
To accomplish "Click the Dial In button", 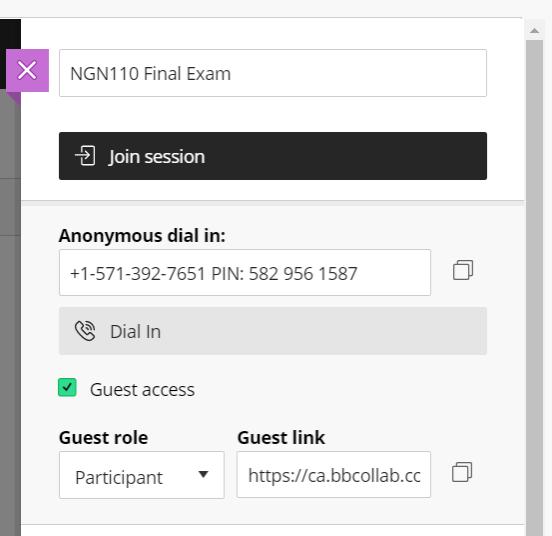I will [273, 331].
